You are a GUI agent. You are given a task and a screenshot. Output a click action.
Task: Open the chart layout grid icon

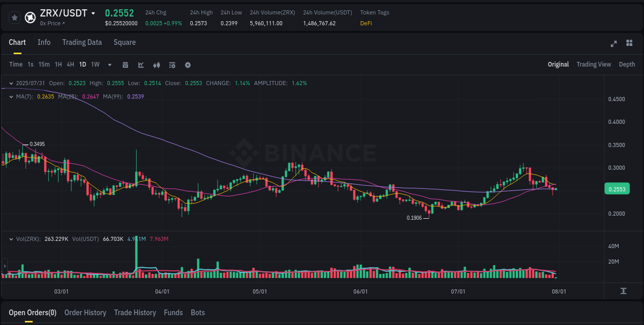point(629,44)
